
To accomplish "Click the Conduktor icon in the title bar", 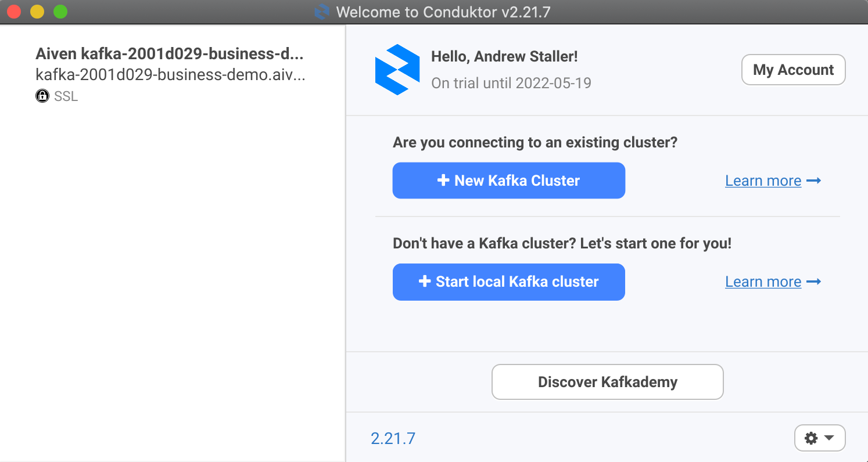I will [x=322, y=12].
